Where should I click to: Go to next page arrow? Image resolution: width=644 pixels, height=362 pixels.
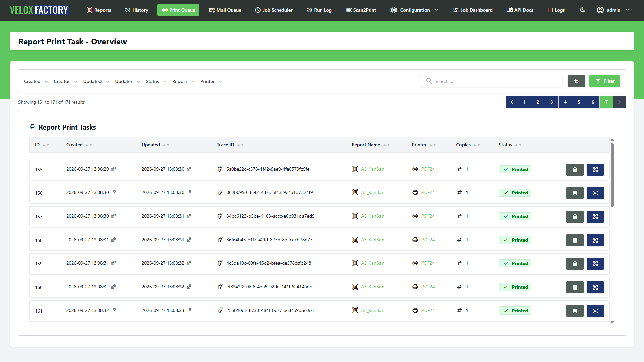click(x=619, y=102)
